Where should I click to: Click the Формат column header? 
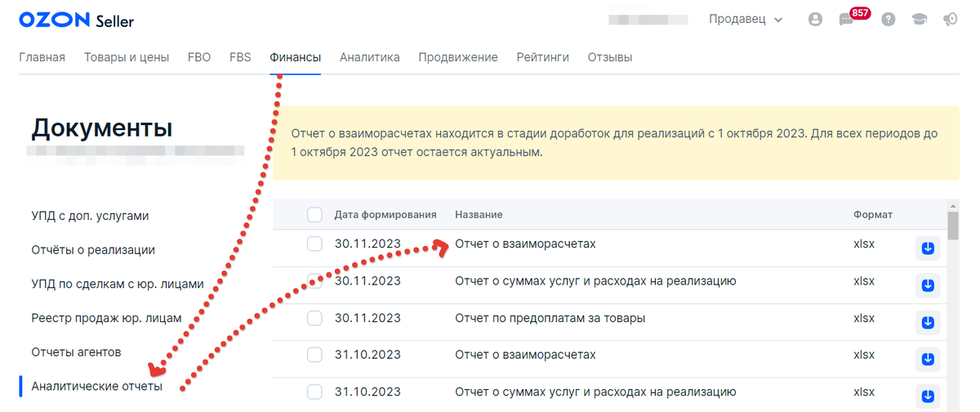873,214
